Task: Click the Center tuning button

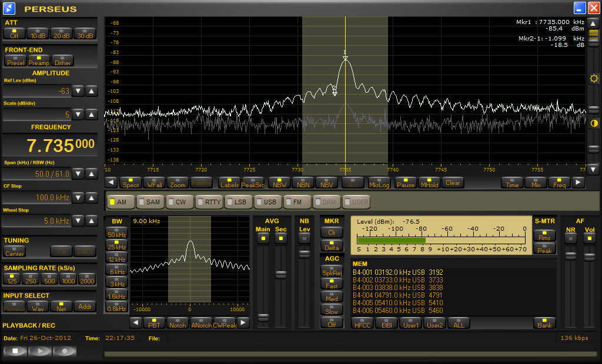Action: [15, 251]
